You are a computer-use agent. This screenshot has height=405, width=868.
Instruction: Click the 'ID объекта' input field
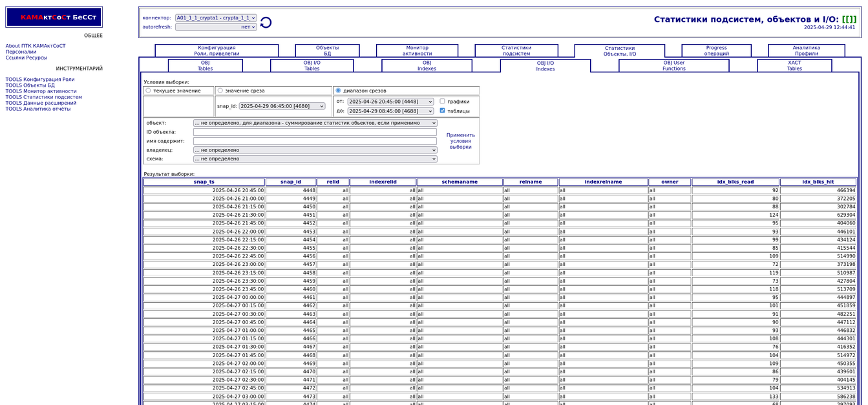315,132
